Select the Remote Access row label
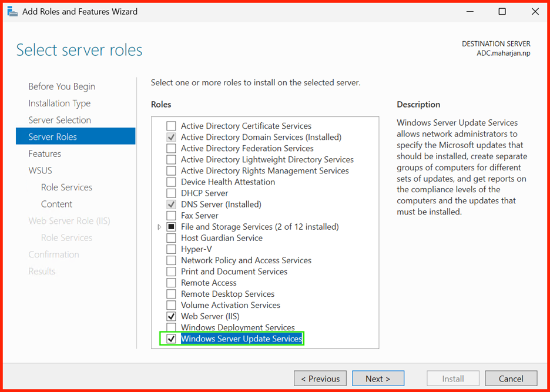This screenshot has height=392, width=550. pyautogui.click(x=209, y=283)
